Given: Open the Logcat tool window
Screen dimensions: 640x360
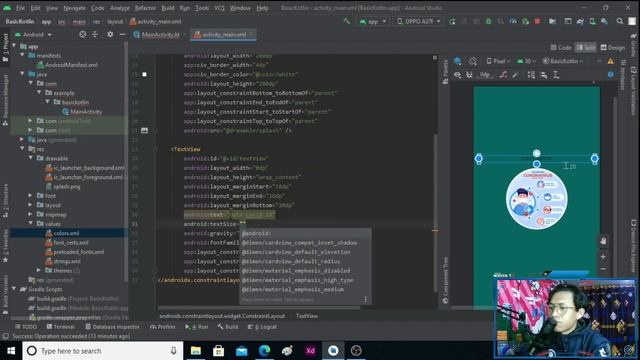Looking at the screenshot, I should pos(262,327).
